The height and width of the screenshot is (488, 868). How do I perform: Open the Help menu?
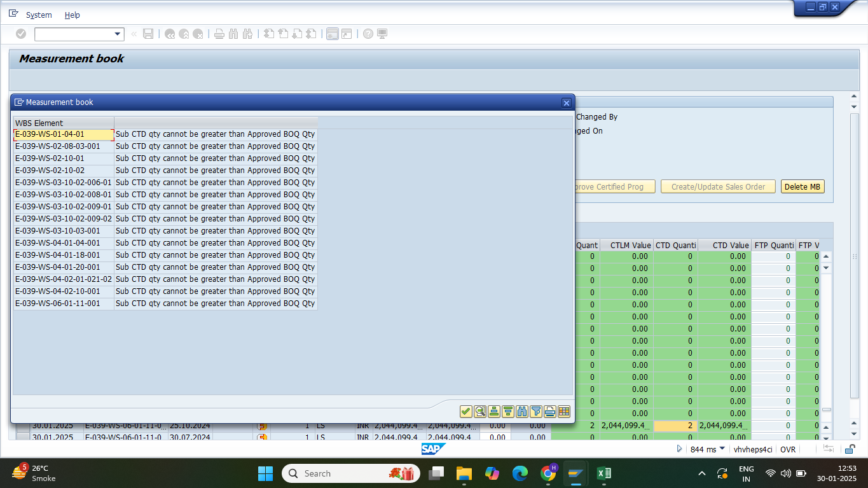click(72, 15)
